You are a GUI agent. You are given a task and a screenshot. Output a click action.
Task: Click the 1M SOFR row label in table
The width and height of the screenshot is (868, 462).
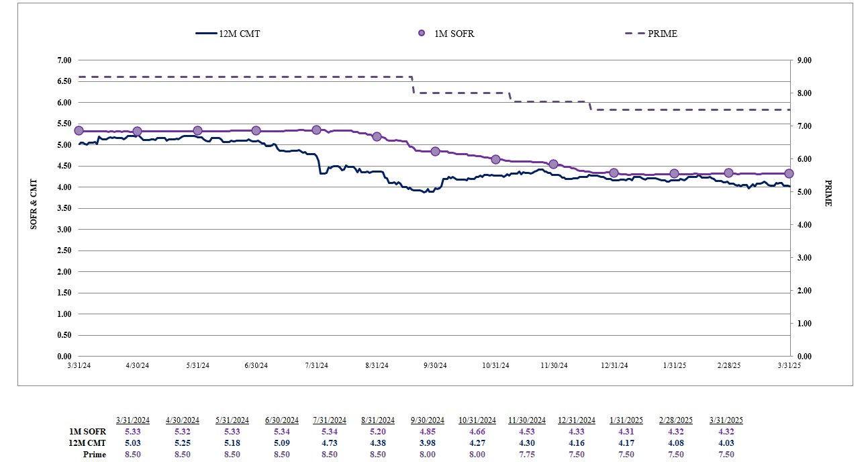point(87,431)
